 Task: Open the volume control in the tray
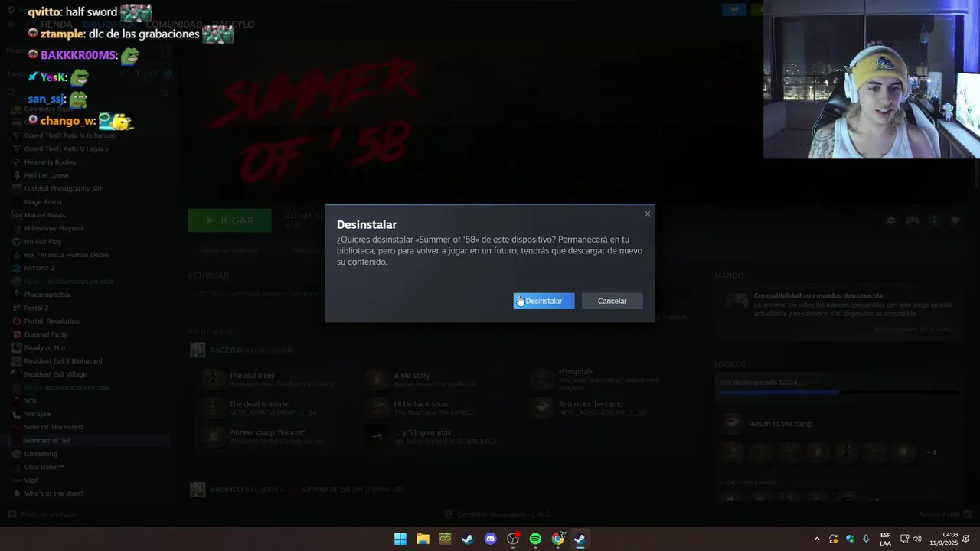point(917,539)
